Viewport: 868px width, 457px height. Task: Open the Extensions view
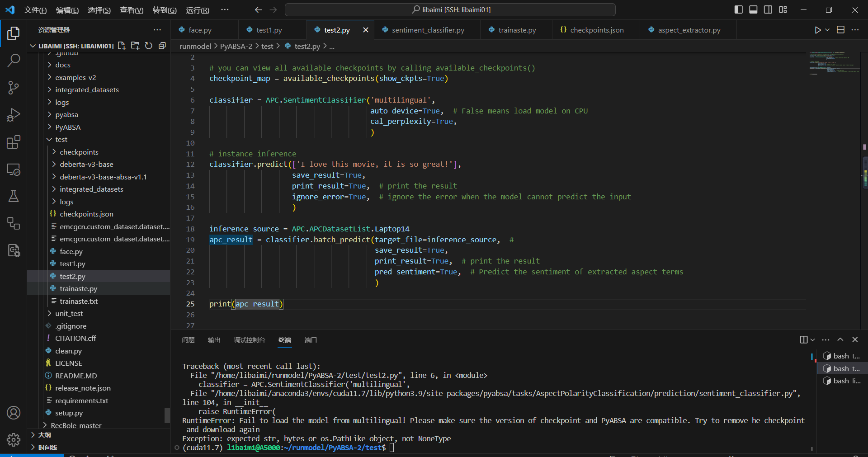pos(14,142)
